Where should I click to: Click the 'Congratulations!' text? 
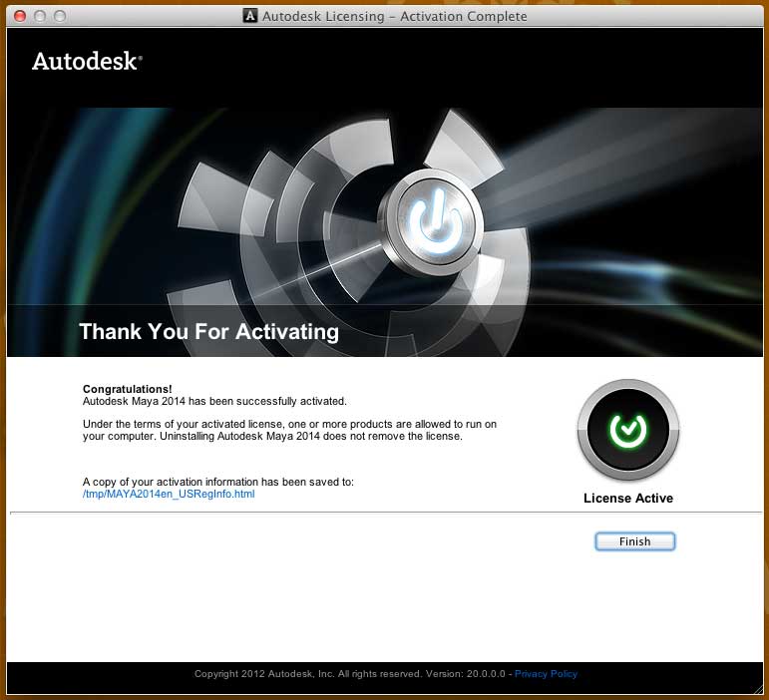pos(127,389)
